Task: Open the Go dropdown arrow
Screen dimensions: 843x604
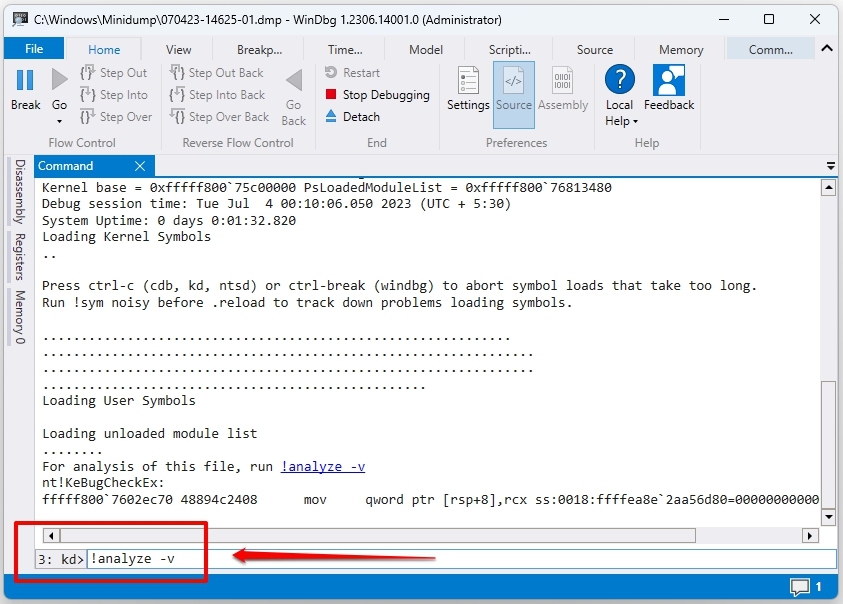Action: [59, 121]
